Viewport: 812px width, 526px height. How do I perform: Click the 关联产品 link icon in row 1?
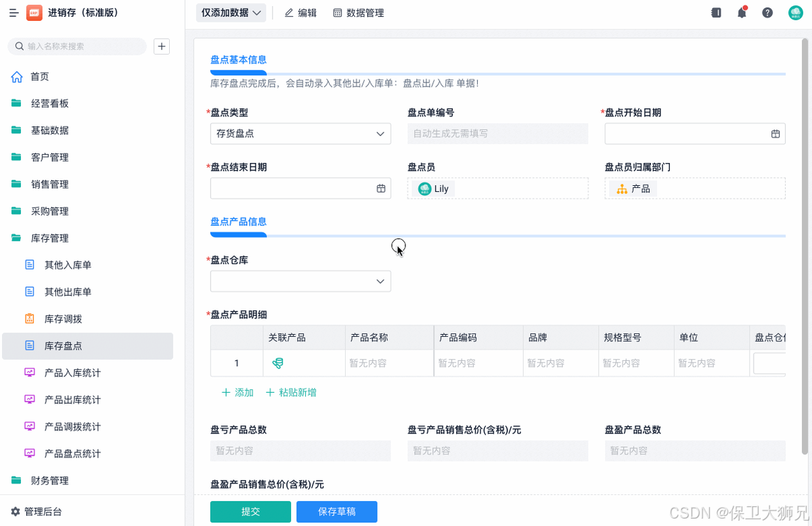point(277,364)
